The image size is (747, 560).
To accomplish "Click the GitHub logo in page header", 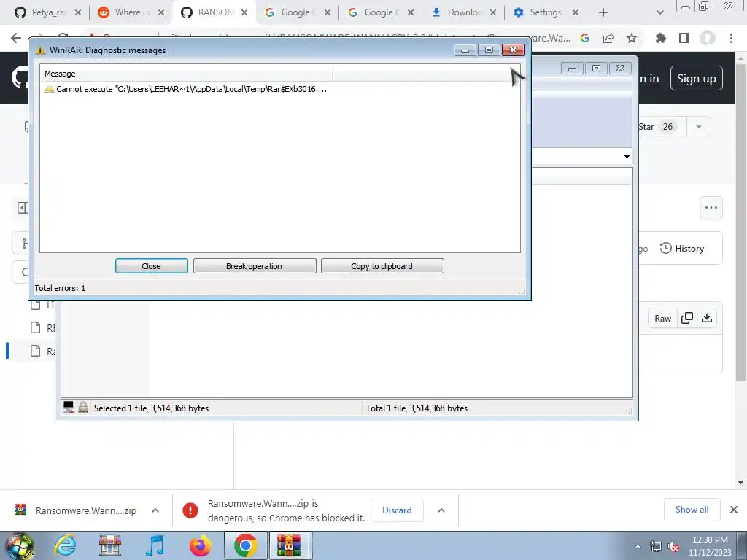I will pos(19,77).
